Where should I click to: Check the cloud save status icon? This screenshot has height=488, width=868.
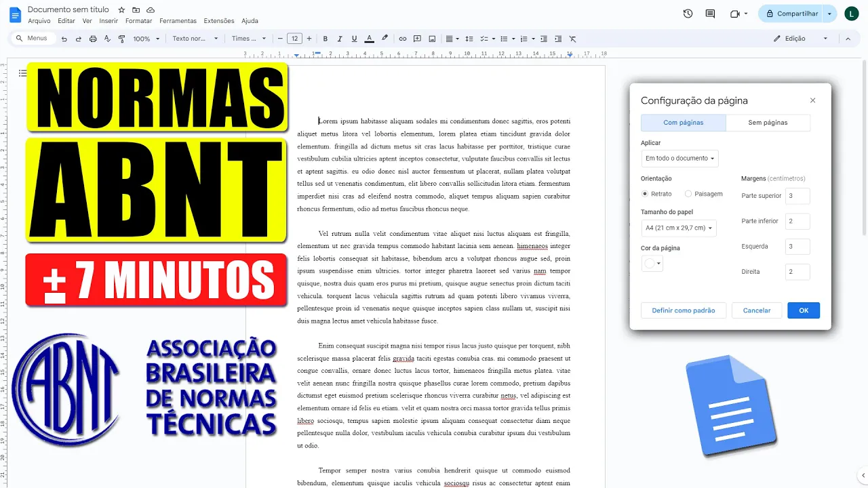point(151,10)
